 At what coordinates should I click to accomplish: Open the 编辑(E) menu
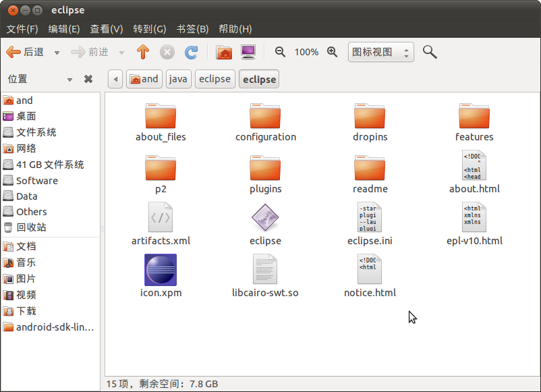click(64, 29)
